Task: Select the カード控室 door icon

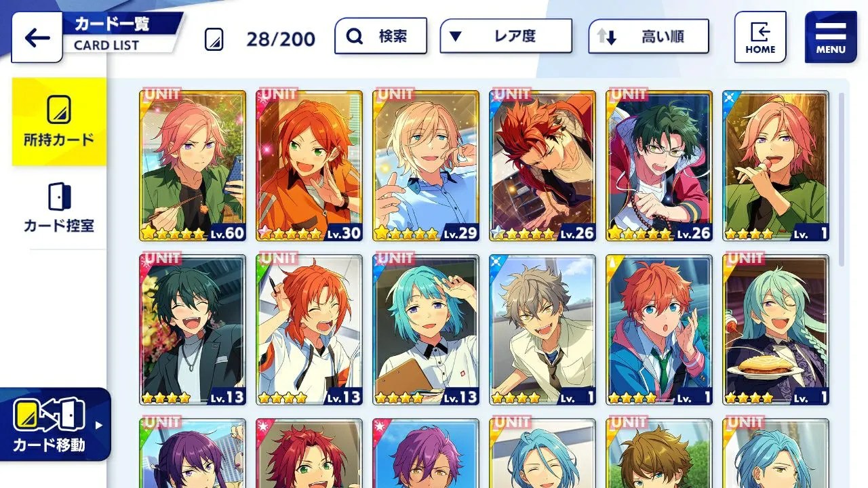Action: [59, 196]
